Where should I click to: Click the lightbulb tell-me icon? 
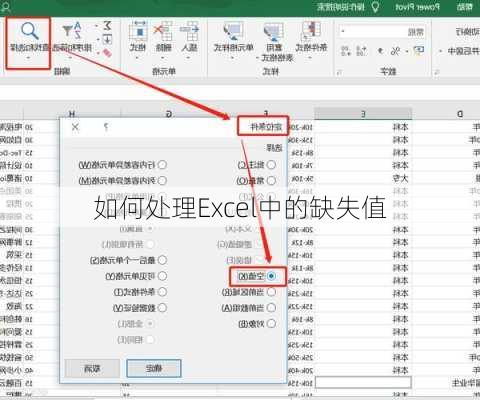tap(375, 7)
